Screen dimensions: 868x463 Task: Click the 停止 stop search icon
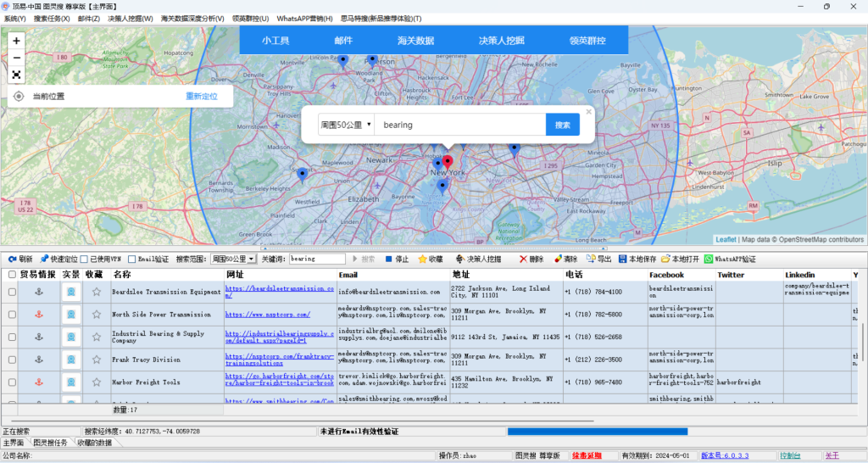[388, 259]
